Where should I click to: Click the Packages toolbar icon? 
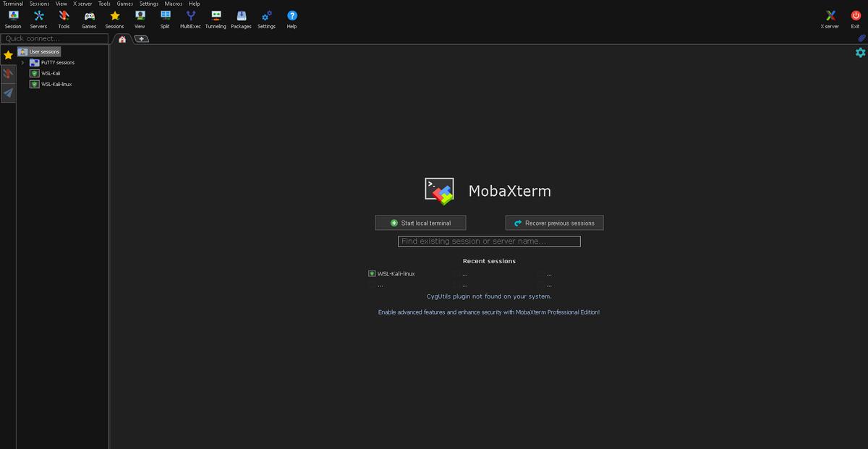[241, 19]
